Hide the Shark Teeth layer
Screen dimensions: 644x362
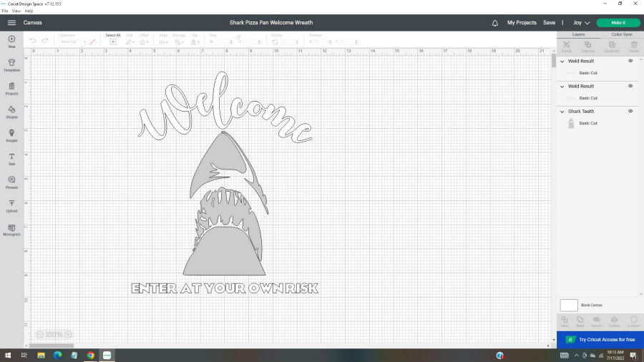630,111
